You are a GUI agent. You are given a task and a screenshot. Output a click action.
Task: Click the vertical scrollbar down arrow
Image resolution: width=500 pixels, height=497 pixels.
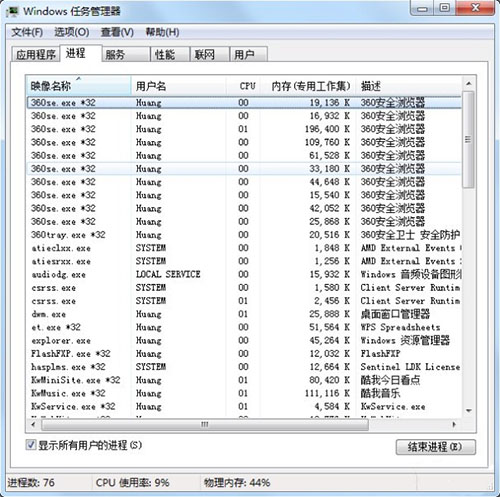[469, 410]
